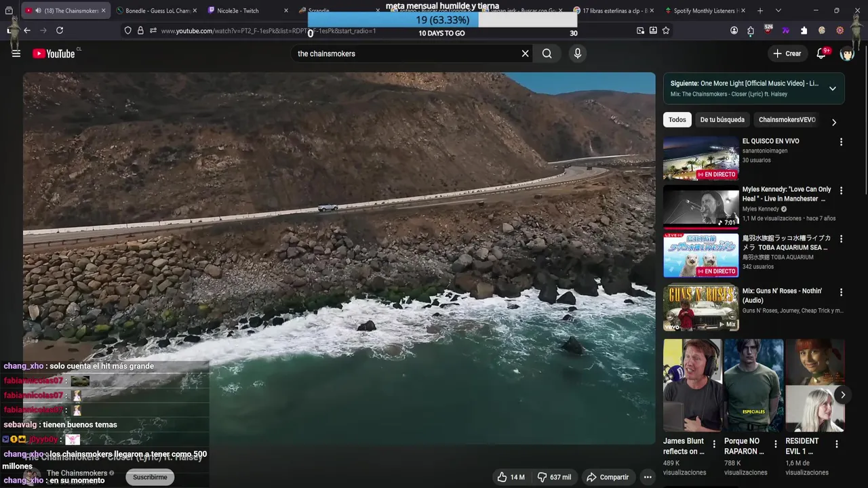Open the purple 7TV extension icon
Image resolution: width=868 pixels, height=488 pixels.
point(786,30)
